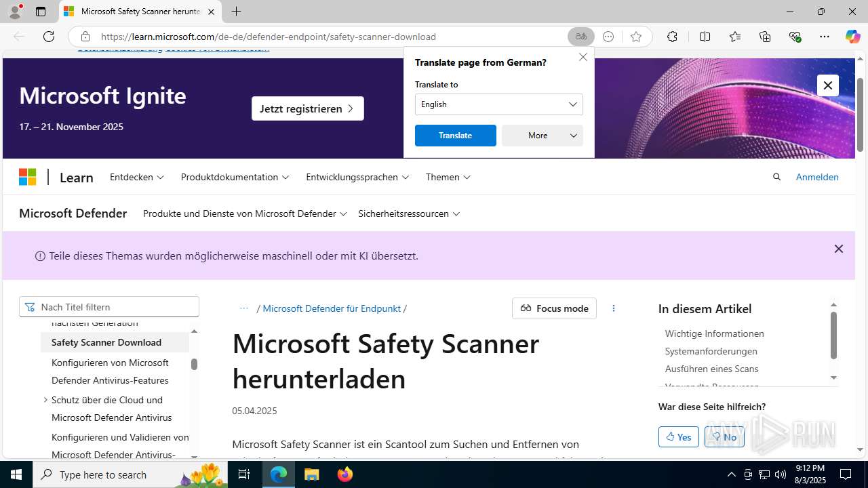Click the Anmelden sign-in link
Screen dimensions: 868x488
817,177
